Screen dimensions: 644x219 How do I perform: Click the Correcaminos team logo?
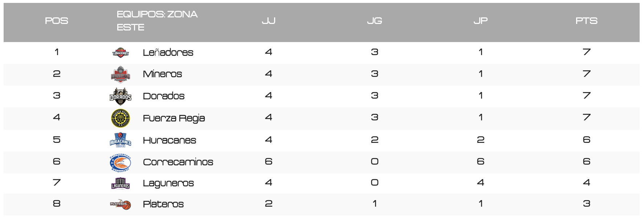(x=121, y=162)
